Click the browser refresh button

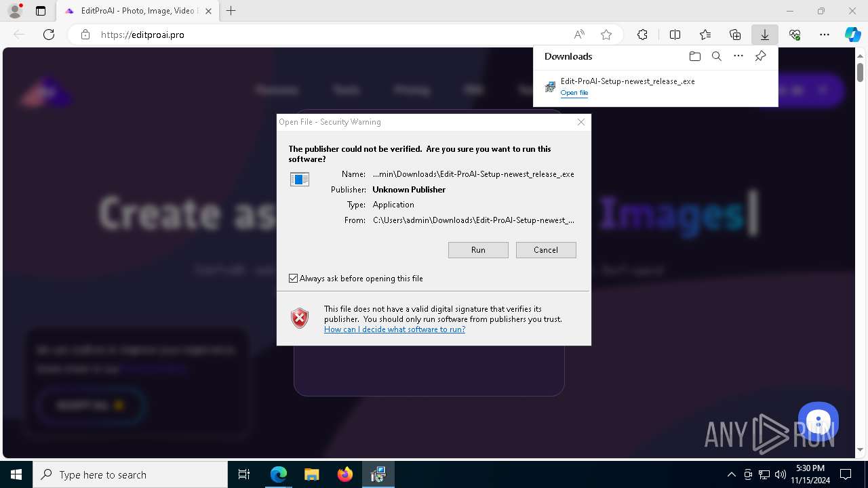pos(49,35)
